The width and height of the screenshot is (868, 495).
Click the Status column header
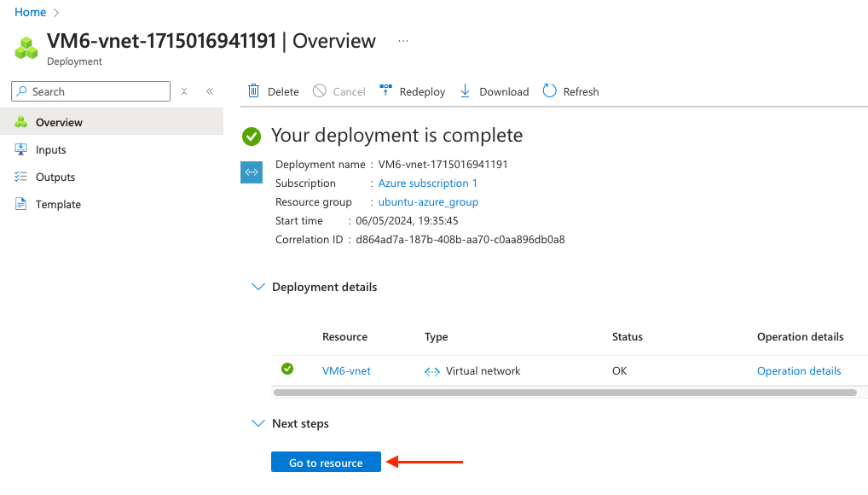[x=628, y=336]
